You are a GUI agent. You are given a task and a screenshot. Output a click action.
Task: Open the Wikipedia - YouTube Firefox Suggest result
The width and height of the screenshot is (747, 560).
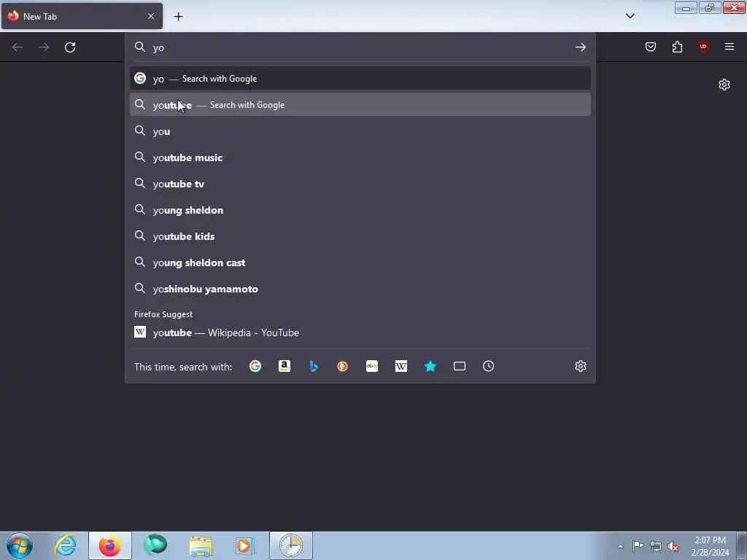point(360,332)
